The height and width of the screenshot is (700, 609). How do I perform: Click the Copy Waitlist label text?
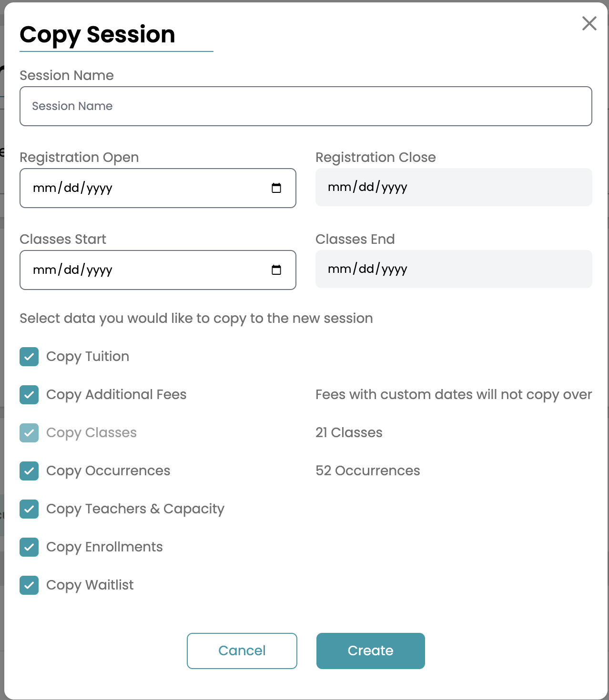(90, 585)
